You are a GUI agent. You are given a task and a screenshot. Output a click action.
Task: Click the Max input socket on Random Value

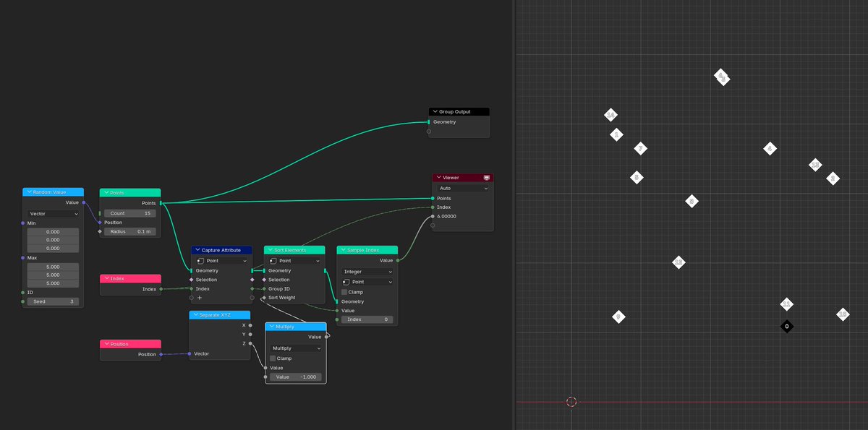tap(23, 257)
